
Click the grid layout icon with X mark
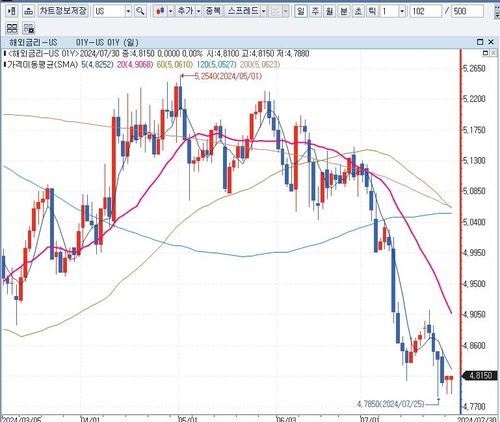point(29,28)
